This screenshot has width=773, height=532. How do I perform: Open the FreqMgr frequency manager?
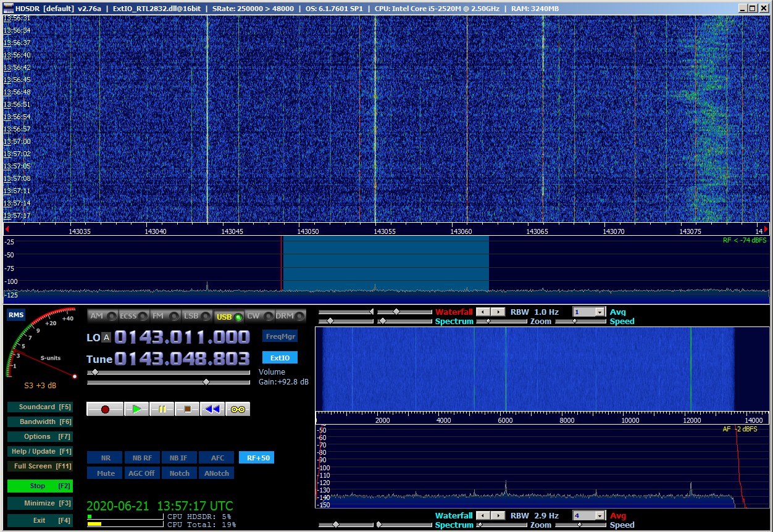[280, 336]
